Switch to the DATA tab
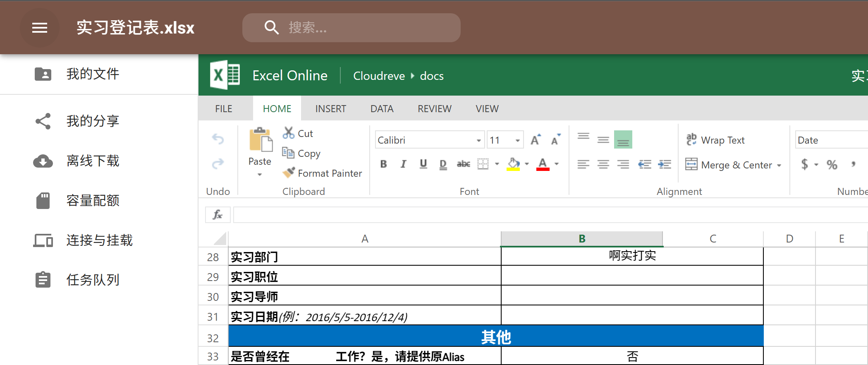 click(382, 108)
